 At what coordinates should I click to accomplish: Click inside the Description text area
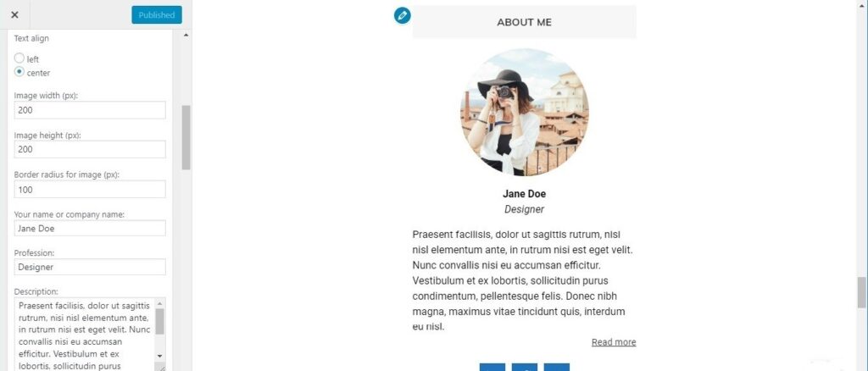click(85, 335)
